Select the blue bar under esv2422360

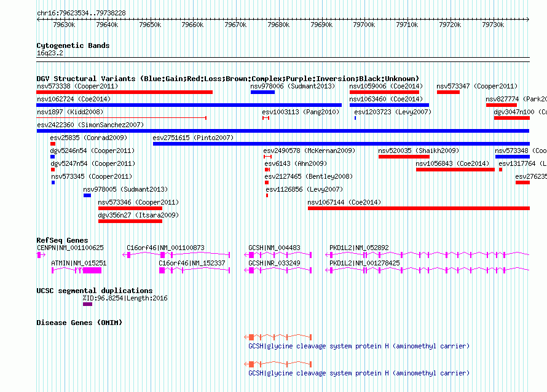point(283,131)
